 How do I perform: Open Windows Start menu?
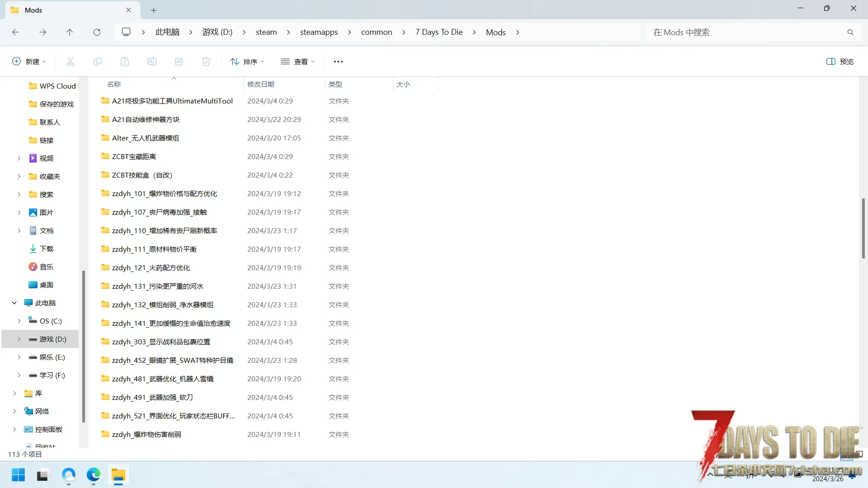tap(19, 475)
